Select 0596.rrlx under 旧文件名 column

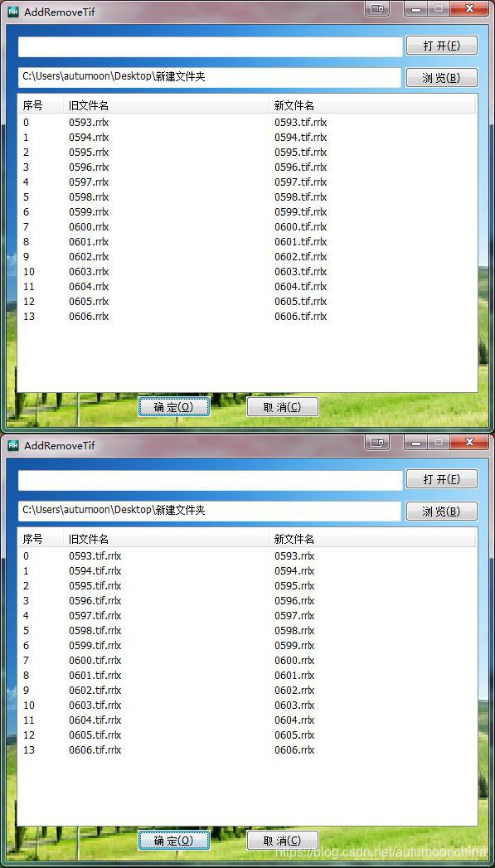tap(90, 167)
